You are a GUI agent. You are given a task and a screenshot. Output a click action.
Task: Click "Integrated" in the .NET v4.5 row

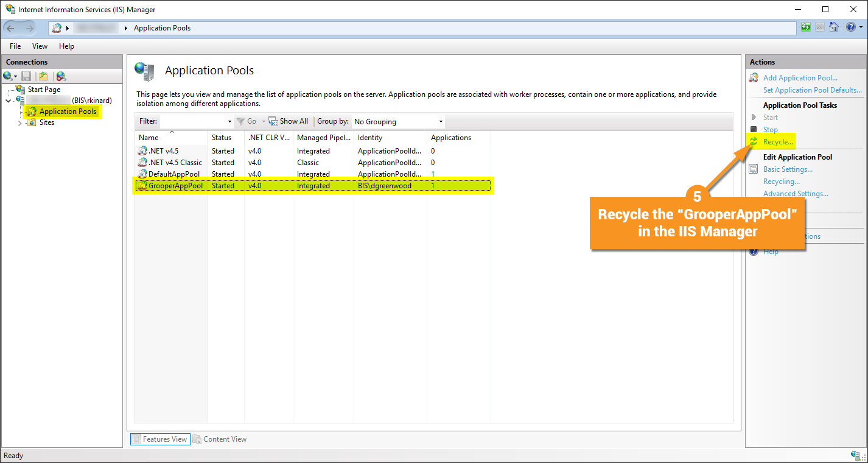tap(313, 150)
